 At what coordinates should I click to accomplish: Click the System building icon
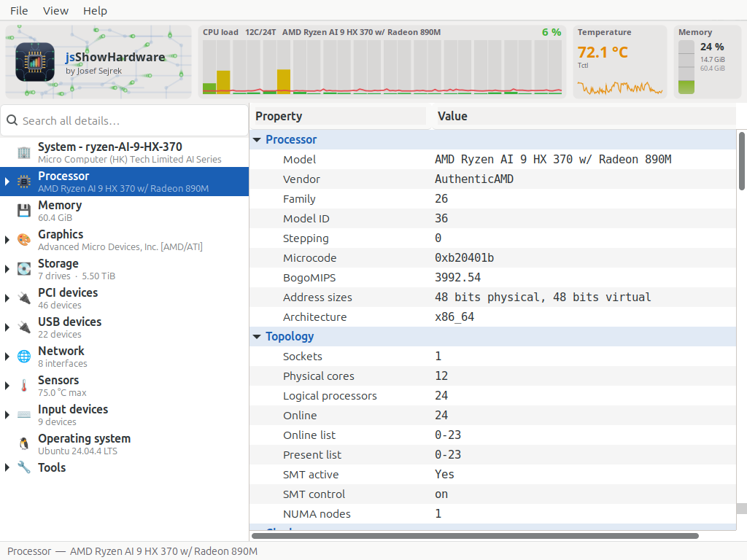24,152
